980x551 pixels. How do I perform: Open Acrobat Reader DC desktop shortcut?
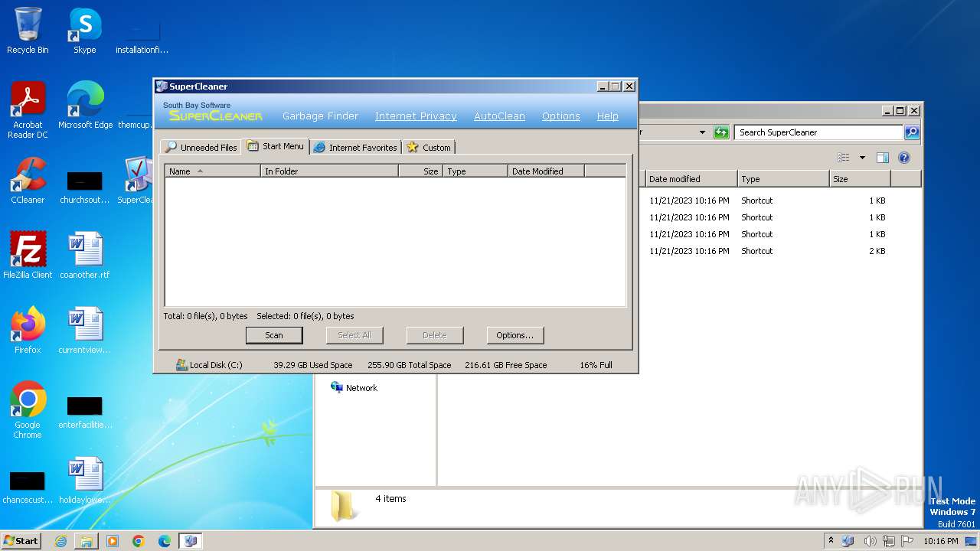click(x=28, y=110)
